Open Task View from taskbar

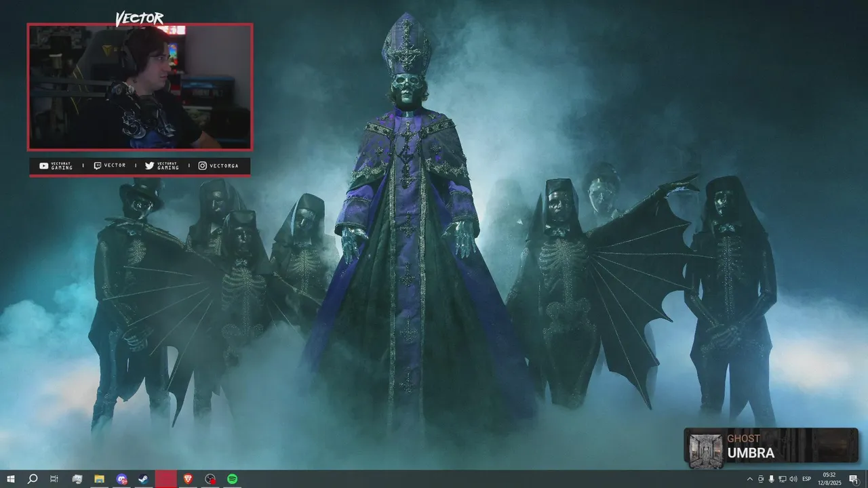[x=54, y=479]
